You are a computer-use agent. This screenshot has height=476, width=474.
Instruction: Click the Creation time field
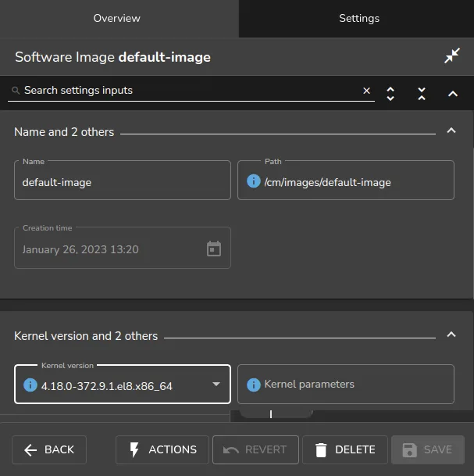point(123,248)
